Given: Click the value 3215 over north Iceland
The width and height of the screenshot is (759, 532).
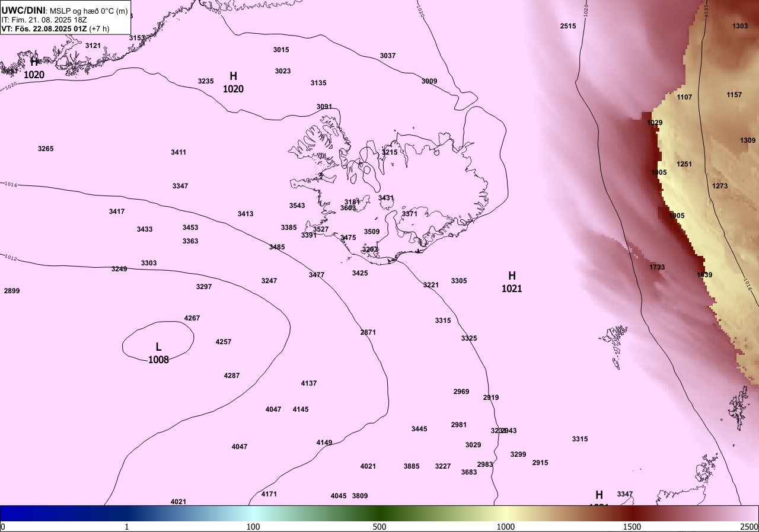Looking at the screenshot, I should pyautogui.click(x=390, y=152).
